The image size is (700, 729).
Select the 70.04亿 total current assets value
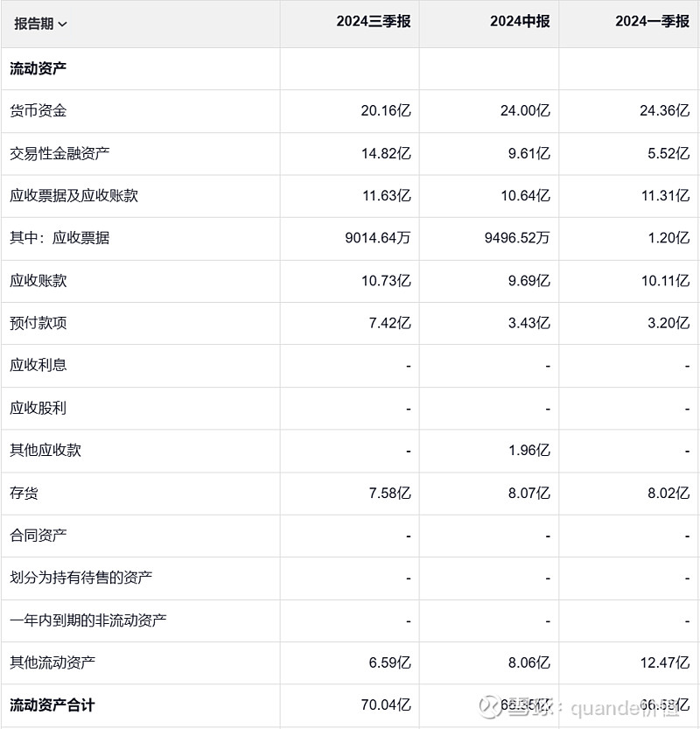(386, 705)
